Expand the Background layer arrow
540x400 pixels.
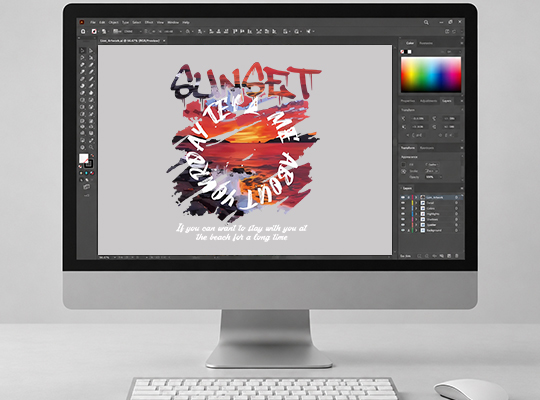(416, 230)
